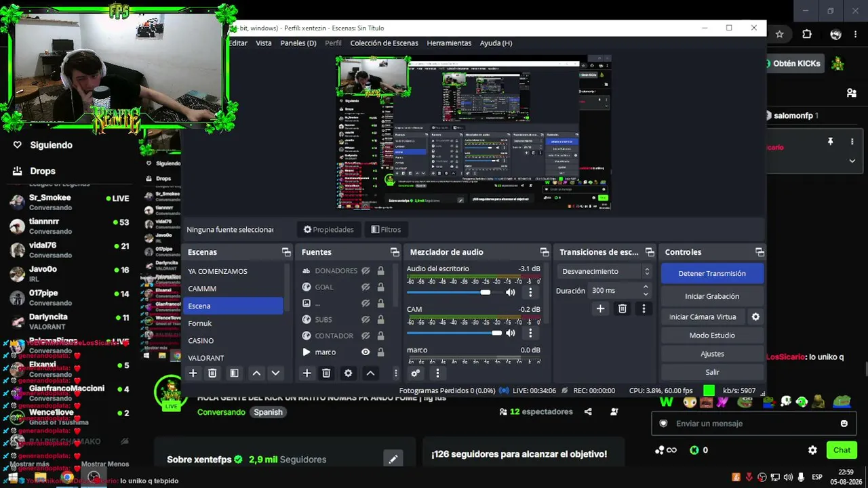This screenshot has width=868, height=488.
Task: Show the GOAL source
Action: (x=366, y=287)
